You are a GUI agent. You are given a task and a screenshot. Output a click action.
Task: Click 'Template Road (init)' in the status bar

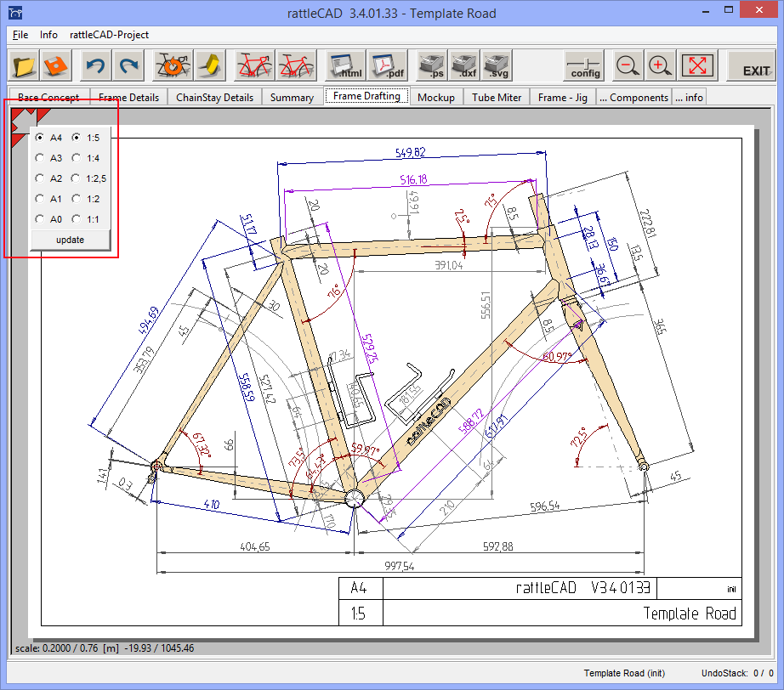[x=624, y=673]
